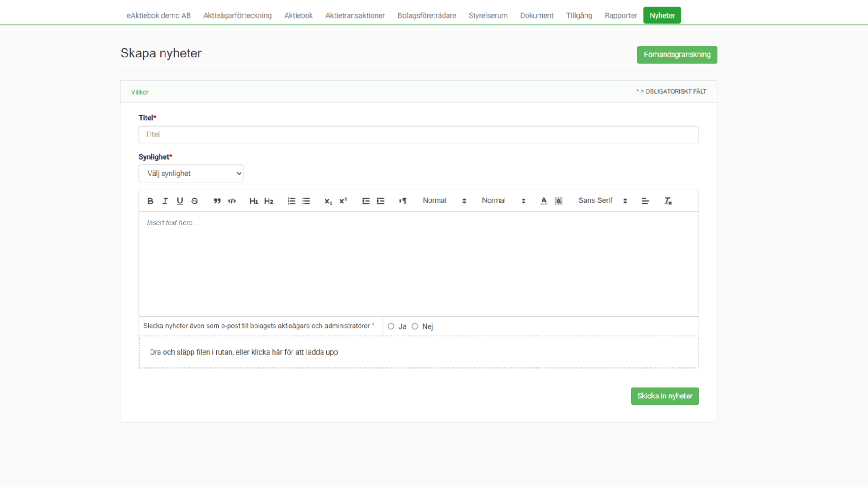Click the clear formatting icon
The width and height of the screenshot is (868, 487).
click(668, 201)
